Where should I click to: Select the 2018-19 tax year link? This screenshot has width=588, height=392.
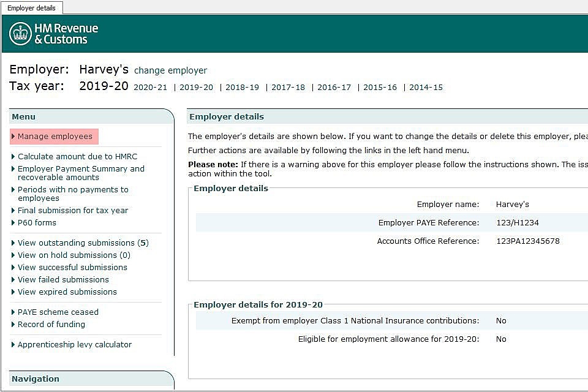(x=242, y=88)
